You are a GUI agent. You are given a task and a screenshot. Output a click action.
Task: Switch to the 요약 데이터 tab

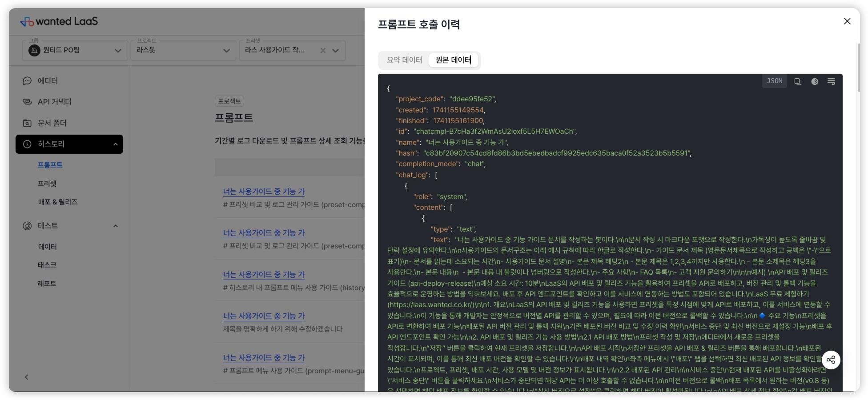point(404,60)
